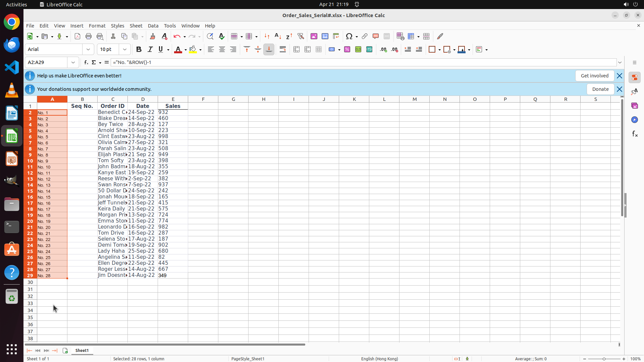This screenshot has width=644, height=362.
Task: Toggle Bold formatting
Action: (139, 50)
